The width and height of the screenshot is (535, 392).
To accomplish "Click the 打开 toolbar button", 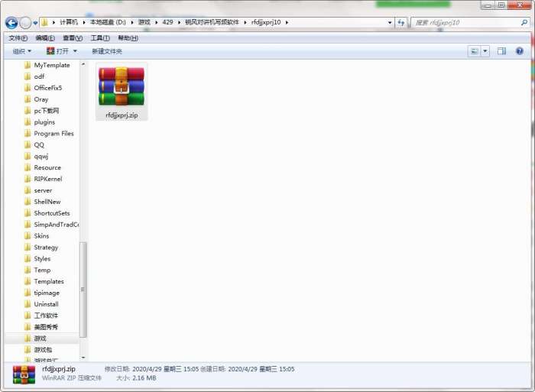I will [x=57, y=51].
